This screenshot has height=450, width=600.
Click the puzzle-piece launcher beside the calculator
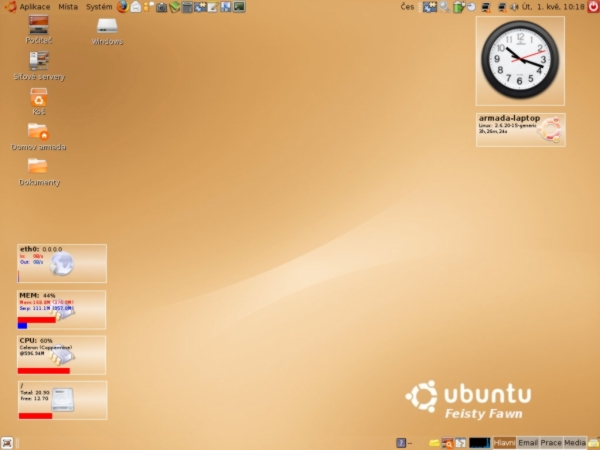(x=200, y=7)
